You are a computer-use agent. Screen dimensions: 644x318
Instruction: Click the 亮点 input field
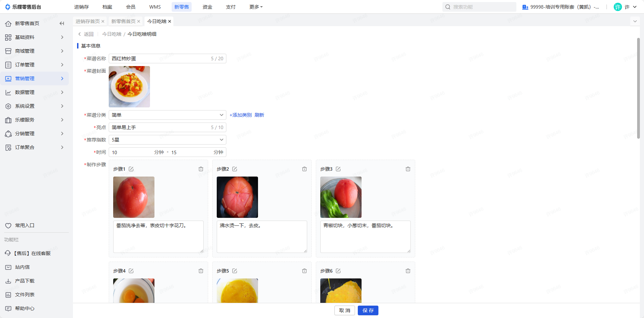click(168, 127)
